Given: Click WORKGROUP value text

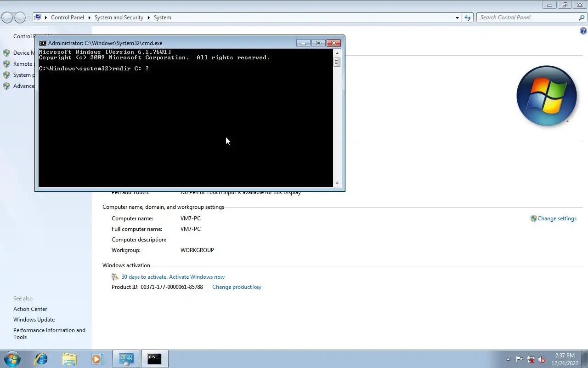Looking at the screenshot, I should coord(197,250).
